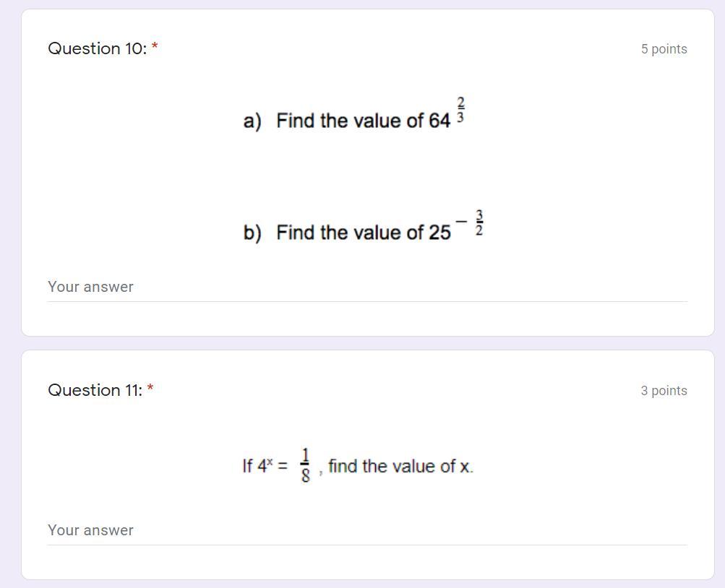This screenshot has height=588, width=725.
Task: Click the Question 11 title
Action: [x=95, y=390]
